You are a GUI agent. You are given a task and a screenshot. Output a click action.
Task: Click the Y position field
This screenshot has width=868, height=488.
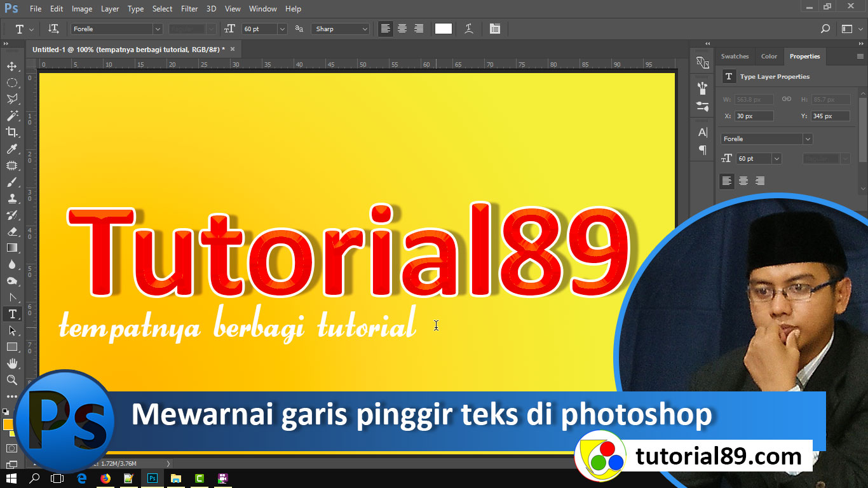831,116
